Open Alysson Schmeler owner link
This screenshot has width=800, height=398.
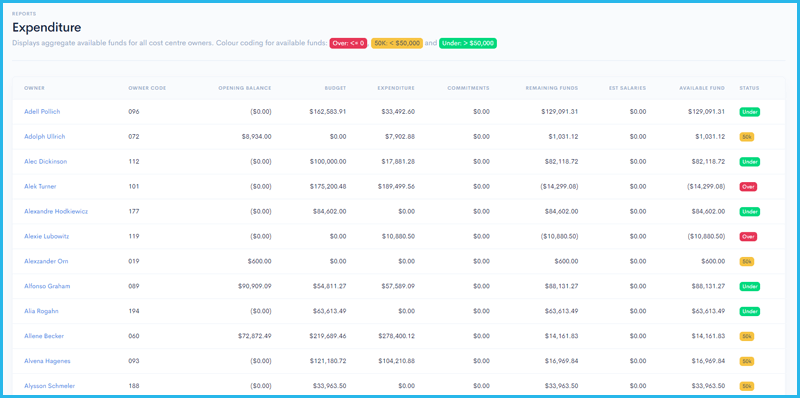[x=49, y=386]
